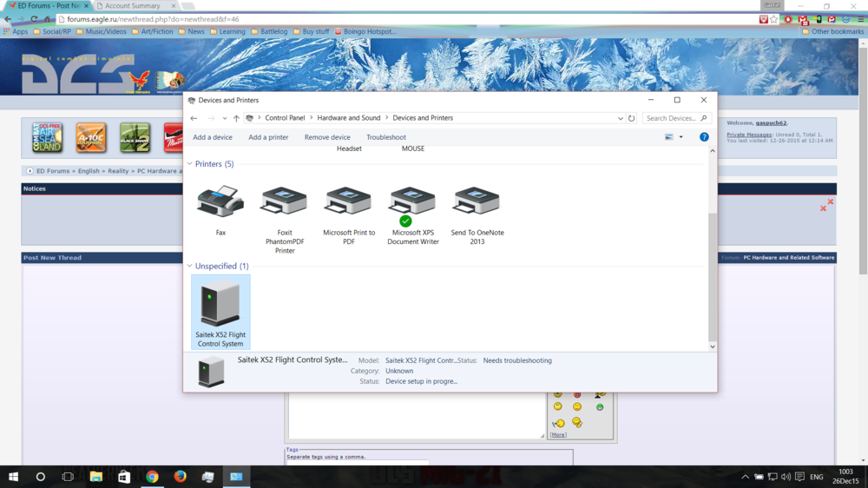This screenshot has height=488, width=868.
Task: Switch to Account Summary tab
Action: click(x=136, y=5)
